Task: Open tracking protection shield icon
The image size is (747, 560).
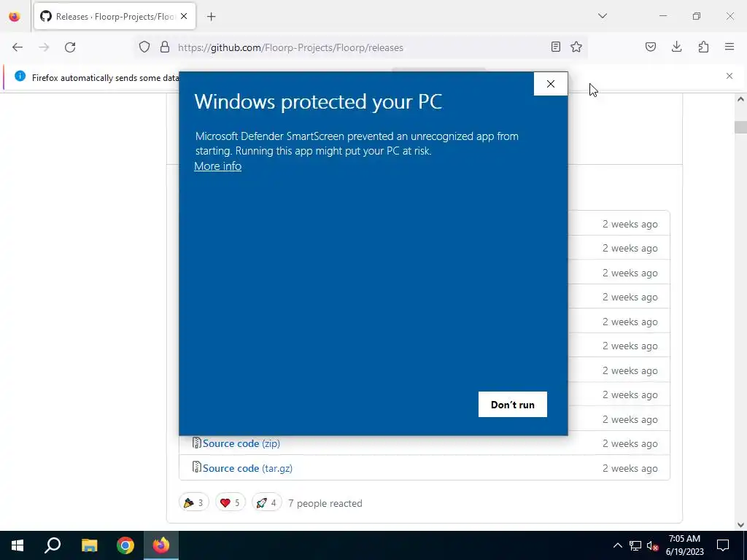Action: pos(144,47)
